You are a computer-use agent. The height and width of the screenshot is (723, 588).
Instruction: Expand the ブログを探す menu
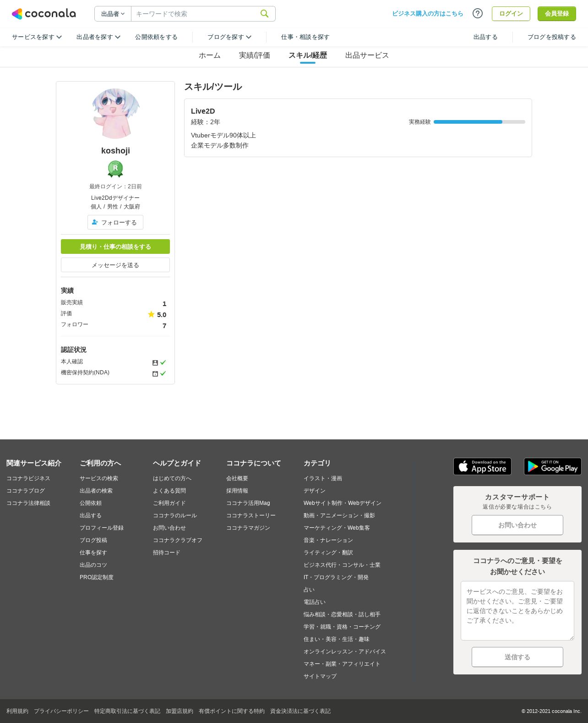click(229, 37)
